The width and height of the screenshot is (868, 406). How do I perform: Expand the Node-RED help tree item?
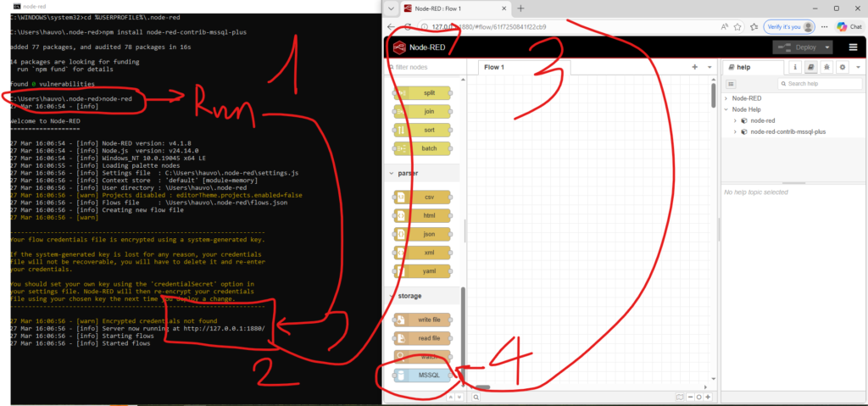coord(727,98)
